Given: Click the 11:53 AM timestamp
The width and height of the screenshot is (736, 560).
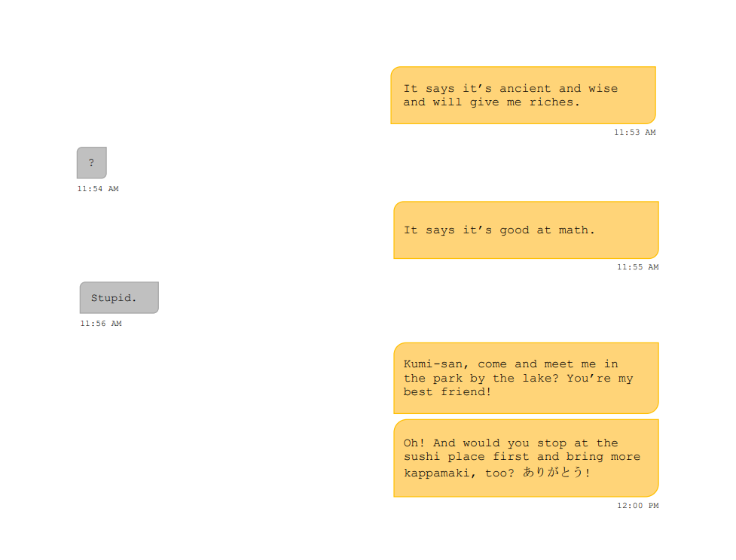Looking at the screenshot, I should [634, 132].
